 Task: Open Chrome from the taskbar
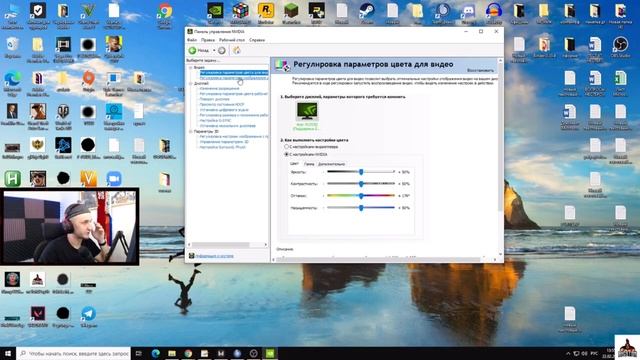(x=188, y=353)
